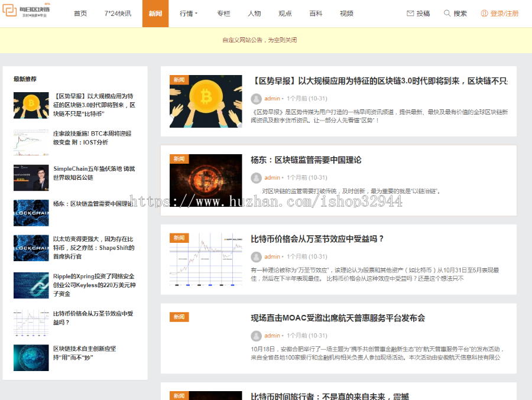Viewport: 532px width, 400px height.
Task: Expand the 行情 dropdown menu
Action: coord(189,14)
